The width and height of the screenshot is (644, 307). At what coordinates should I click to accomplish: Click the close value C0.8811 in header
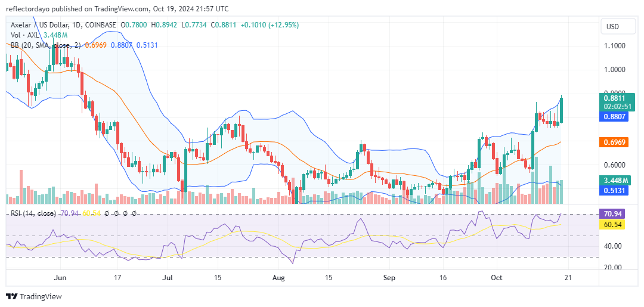tap(225, 25)
